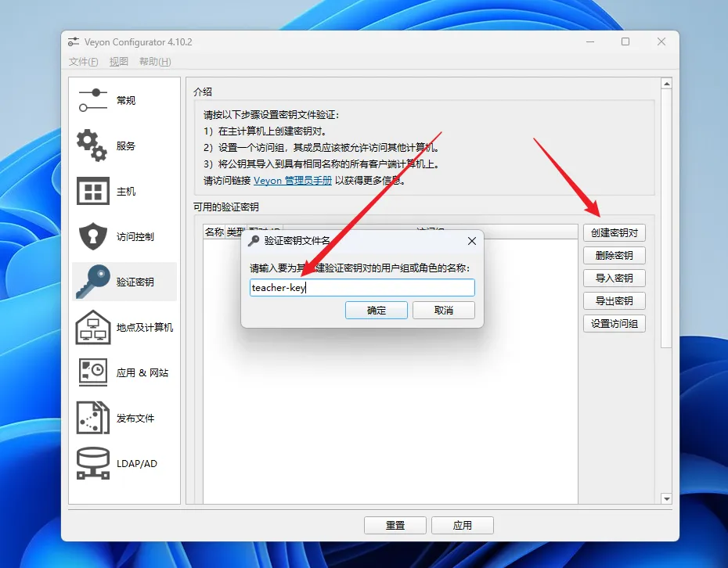Select the LDAP/AD sidebar label

tap(137, 464)
